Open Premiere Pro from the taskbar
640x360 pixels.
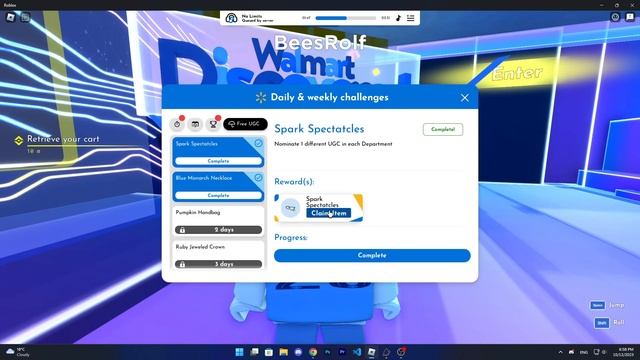(342, 352)
